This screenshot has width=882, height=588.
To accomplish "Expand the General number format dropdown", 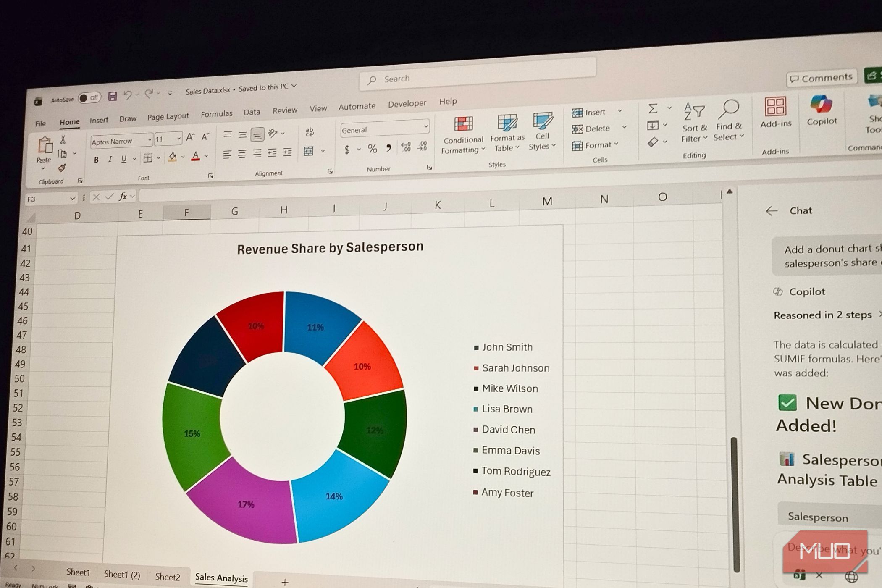I will [425, 126].
